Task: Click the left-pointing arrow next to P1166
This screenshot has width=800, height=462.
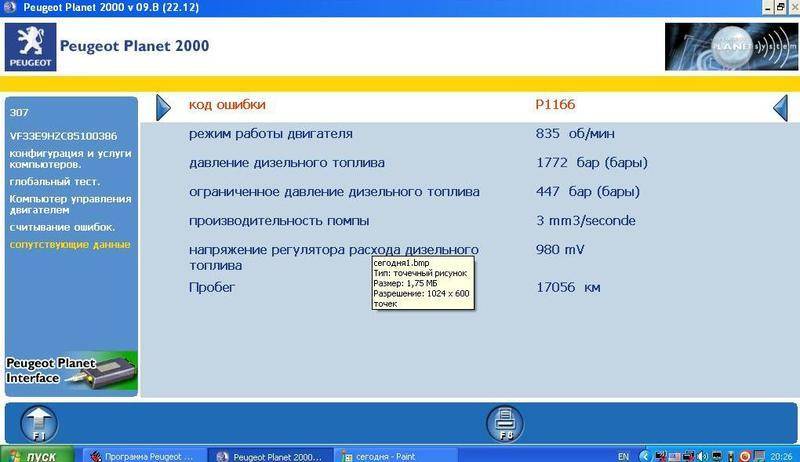Action: click(x=780, y=106)
